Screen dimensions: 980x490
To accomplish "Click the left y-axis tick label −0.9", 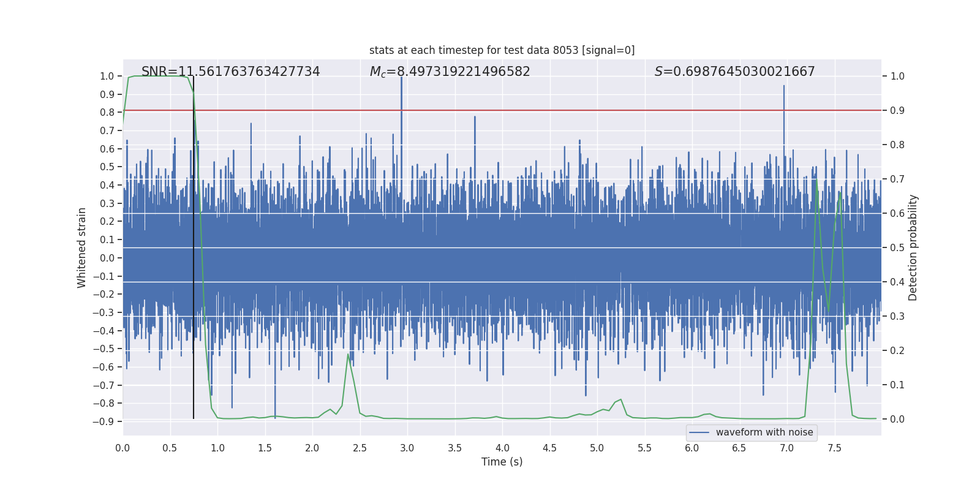I will (104, 422).
